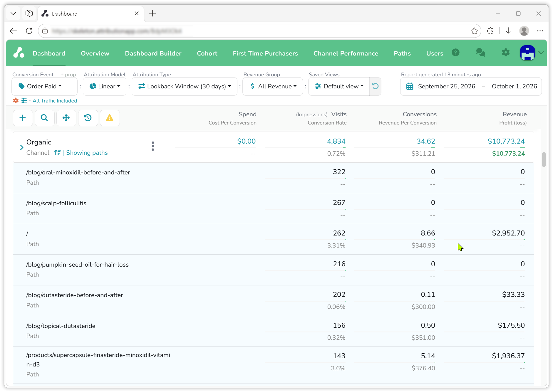This screenshot has width=553, height=392.
Task: Click the add (plus) toolbar button
Action: click(x=23, y=118)
